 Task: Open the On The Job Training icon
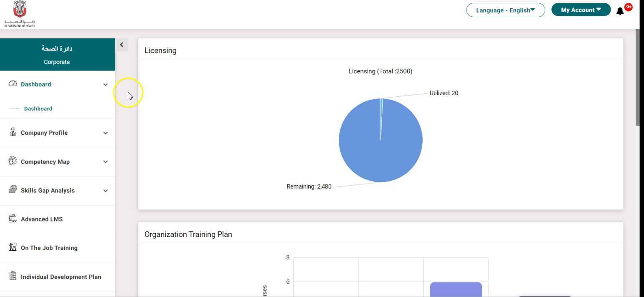(x=13, y=247)
